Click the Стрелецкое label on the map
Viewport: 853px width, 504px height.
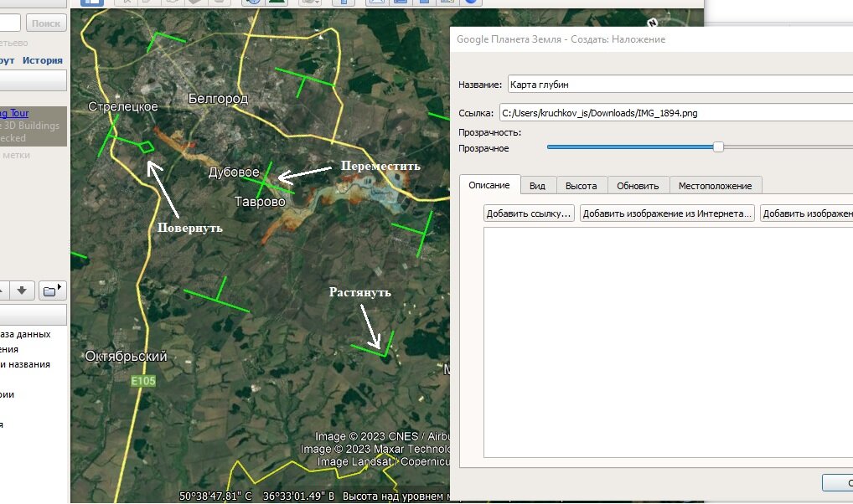pyautogui.click(x=123, y=106)
